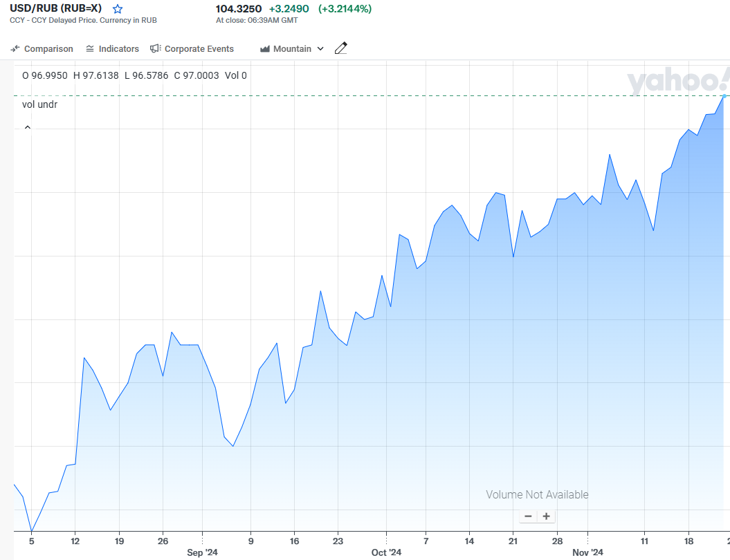Open the Comparison tool
The height and width of the screenshot is (560, 730).
pos(42,49)
